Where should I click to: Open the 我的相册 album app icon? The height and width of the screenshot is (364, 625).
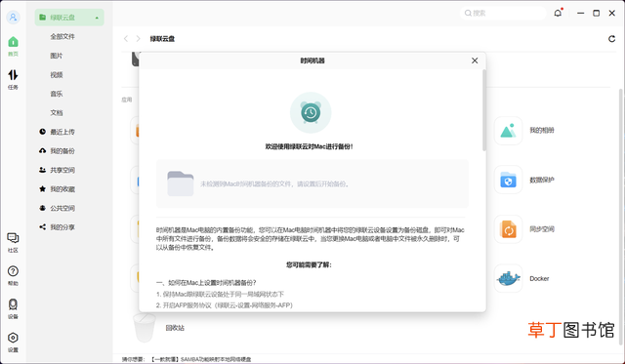(508, 131)
